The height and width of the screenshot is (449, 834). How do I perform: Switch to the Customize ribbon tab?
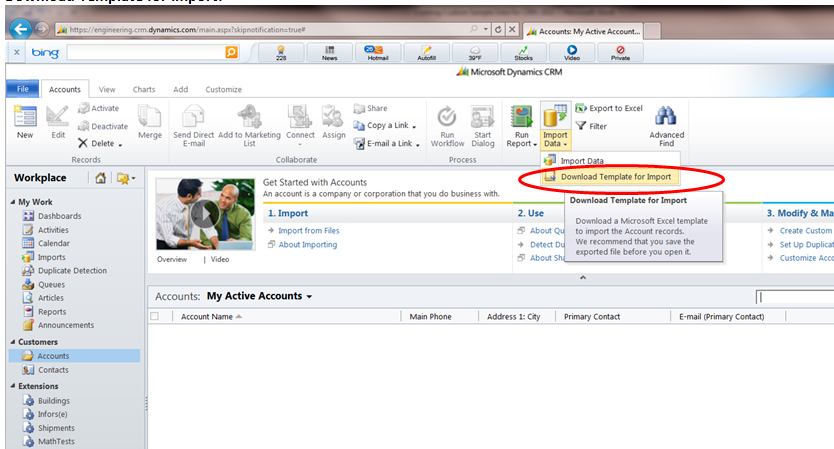223,89
